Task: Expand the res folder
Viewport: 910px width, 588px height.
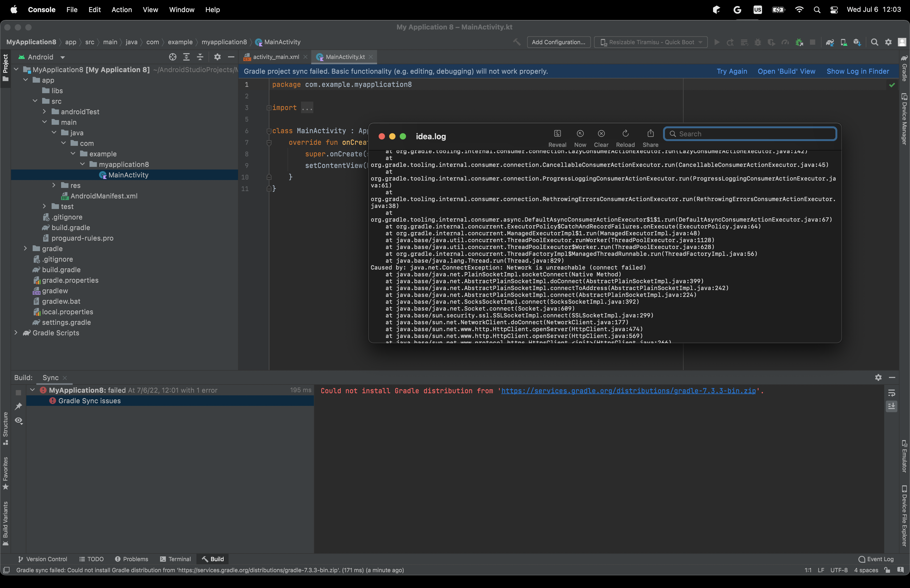Action: click(54, 185)
